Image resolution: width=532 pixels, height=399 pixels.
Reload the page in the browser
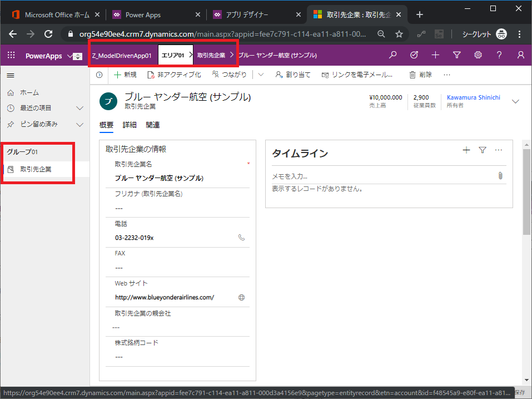(x=48, y=34)
